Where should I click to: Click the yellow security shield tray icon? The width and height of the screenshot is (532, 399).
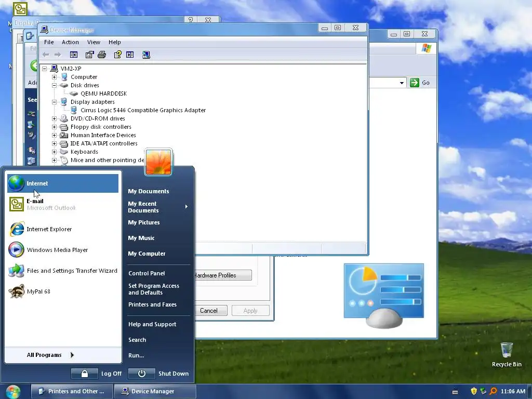tap(474, 391)
